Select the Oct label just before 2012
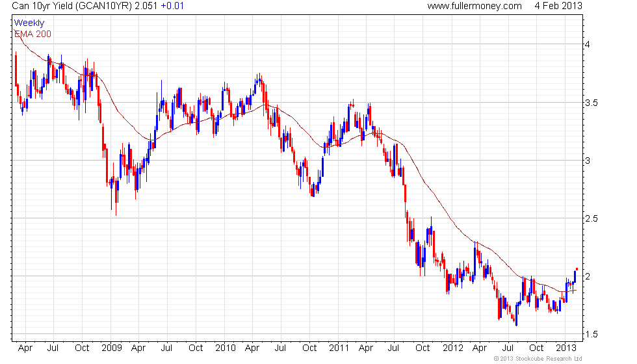 pos(422,348)
